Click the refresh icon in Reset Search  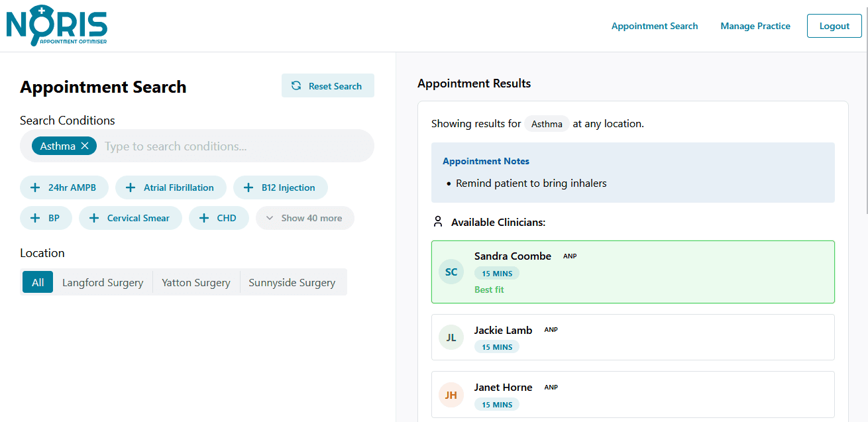(x=296, y=85)
